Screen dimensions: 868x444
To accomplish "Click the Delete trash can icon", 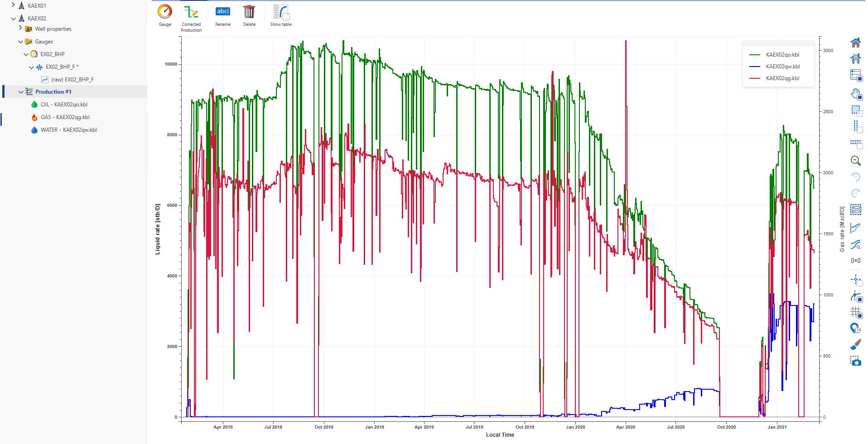I will coord(249,12).
